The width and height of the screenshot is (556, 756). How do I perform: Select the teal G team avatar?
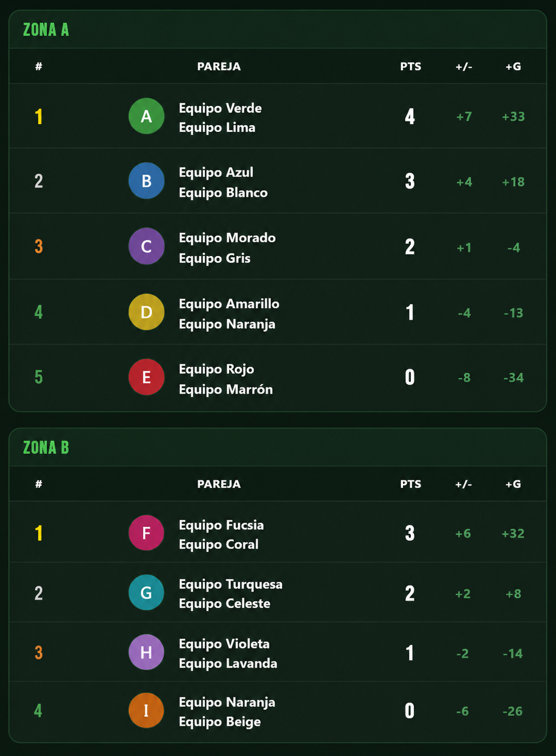point(146,592)
